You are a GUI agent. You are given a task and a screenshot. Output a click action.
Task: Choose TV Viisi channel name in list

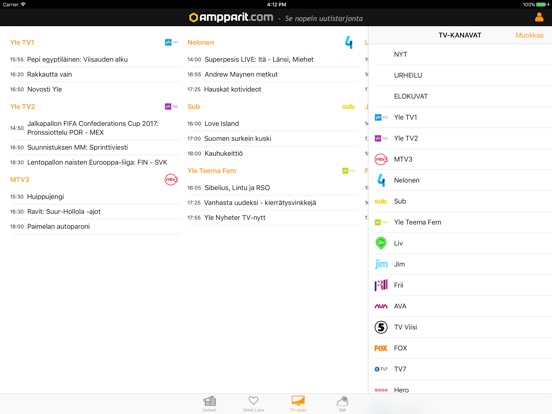[406, 327]
